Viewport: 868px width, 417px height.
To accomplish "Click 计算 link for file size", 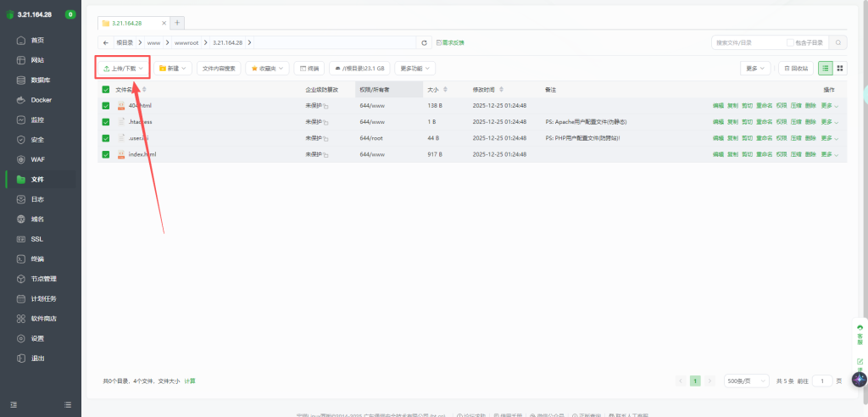I will (x=189, y=381).
